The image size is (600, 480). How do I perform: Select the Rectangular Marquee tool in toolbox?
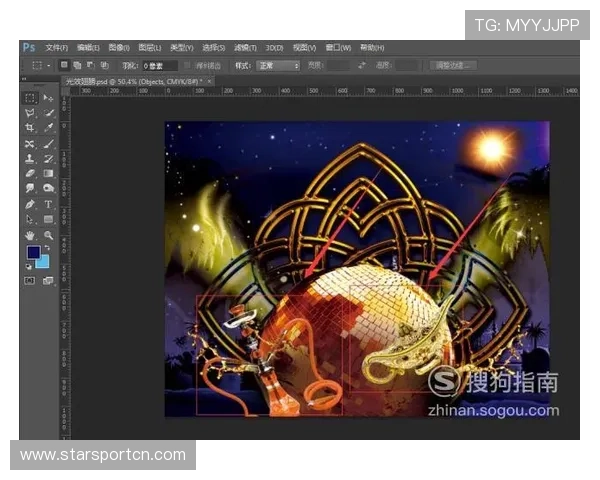[x=30, y=98]
